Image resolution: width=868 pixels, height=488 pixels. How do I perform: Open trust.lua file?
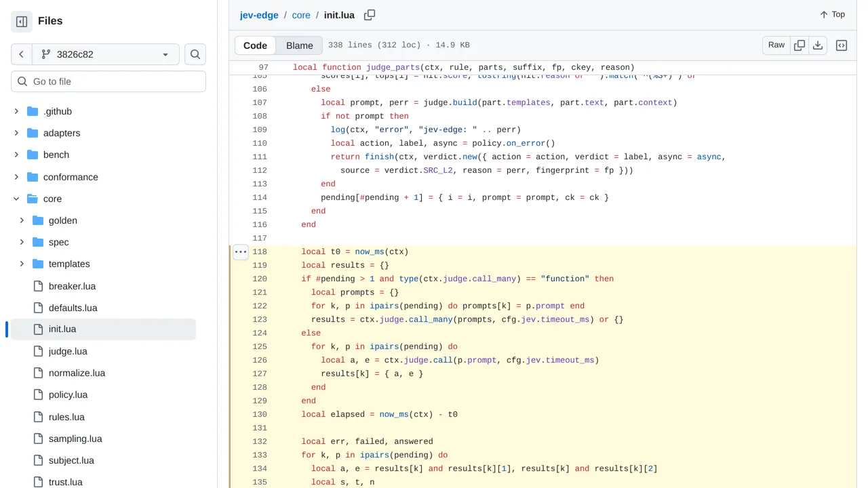66,482
